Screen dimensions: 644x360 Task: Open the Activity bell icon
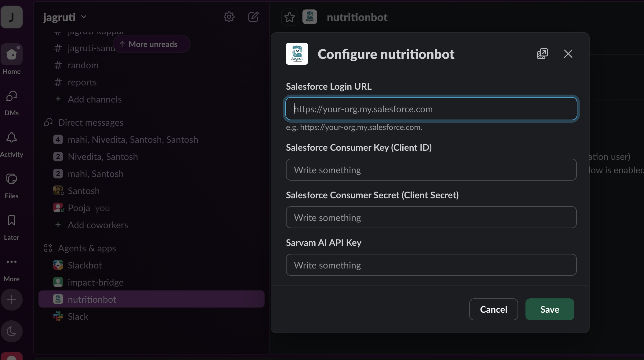pyautogui.click(x=12, y=138)
